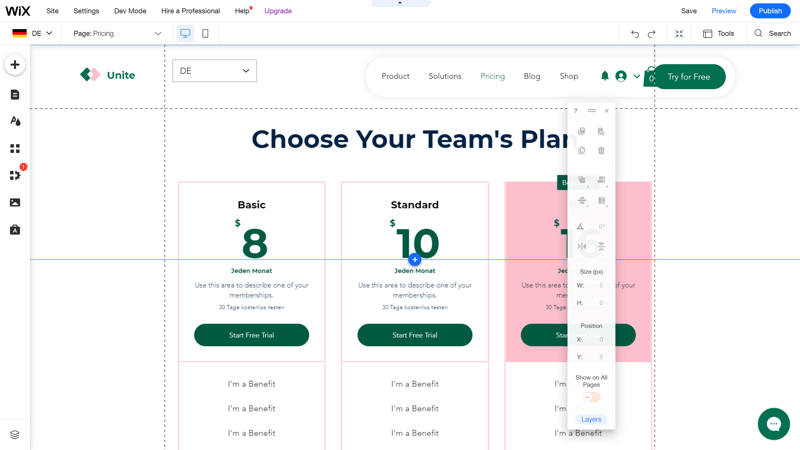Click the W size input field
800x450 pixels.
pos(596,286)
